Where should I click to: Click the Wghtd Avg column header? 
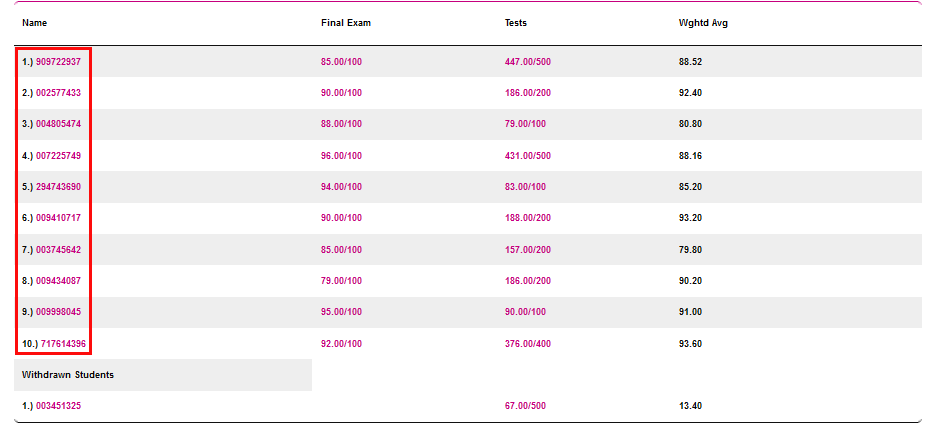[703, 23]
